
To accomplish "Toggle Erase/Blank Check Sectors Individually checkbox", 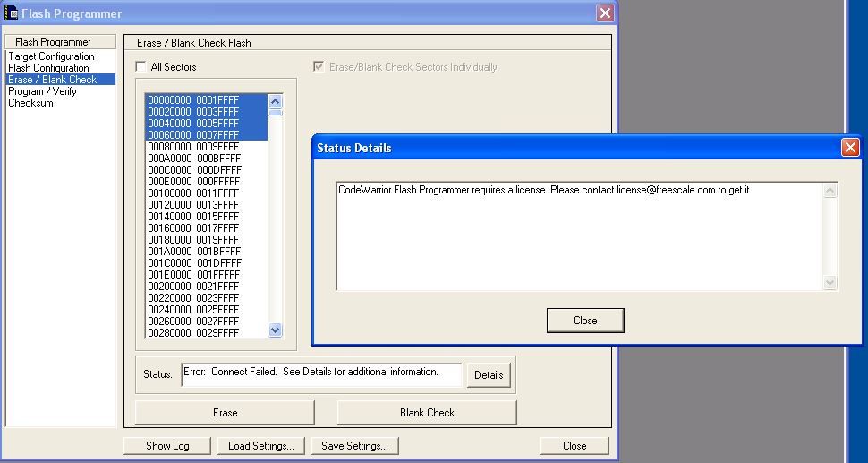I will point(319,66).
